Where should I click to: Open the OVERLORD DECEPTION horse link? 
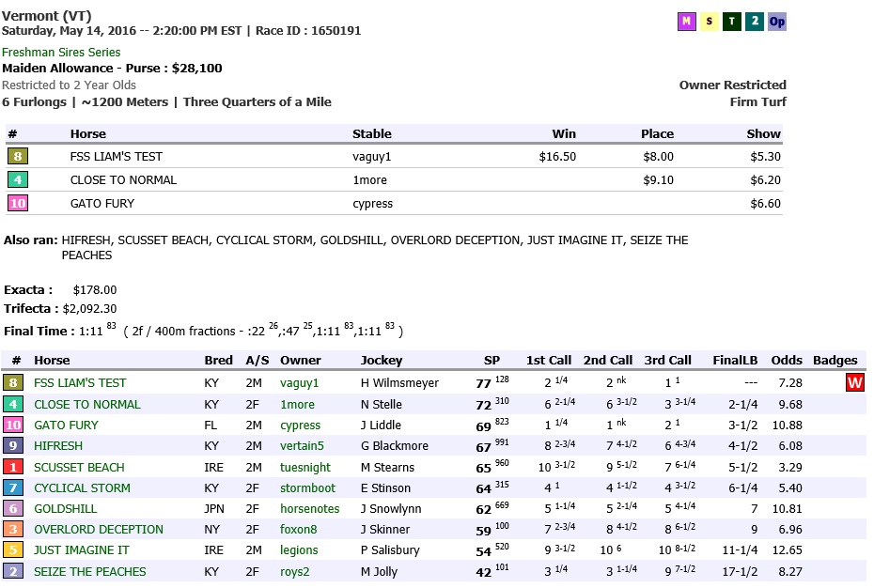pos(99,530)
